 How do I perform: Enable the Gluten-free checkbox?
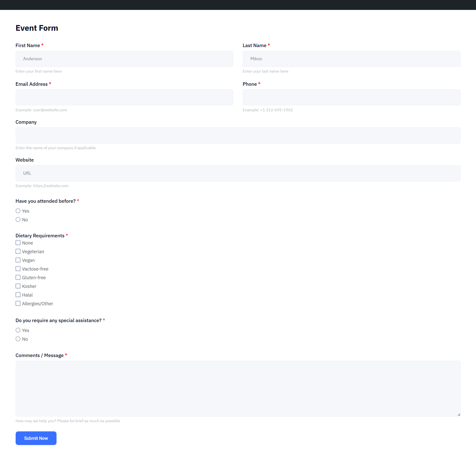[18, 277]
